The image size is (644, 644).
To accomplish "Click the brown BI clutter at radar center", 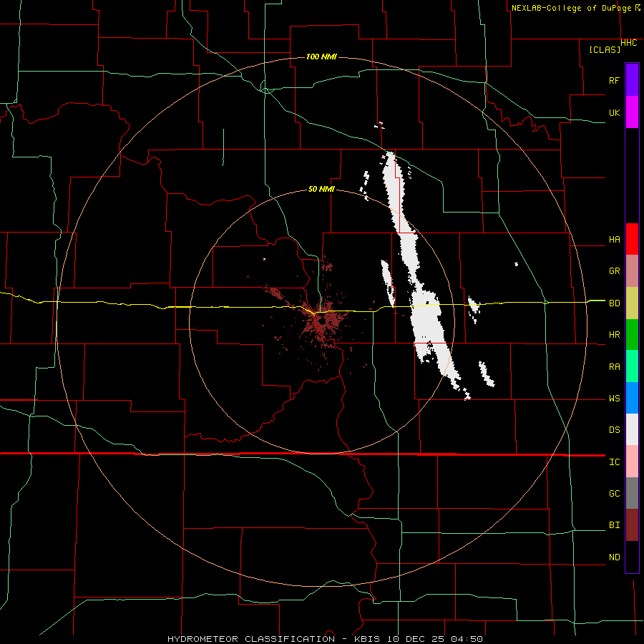I will pyautogui.click(x=323, y=321).
